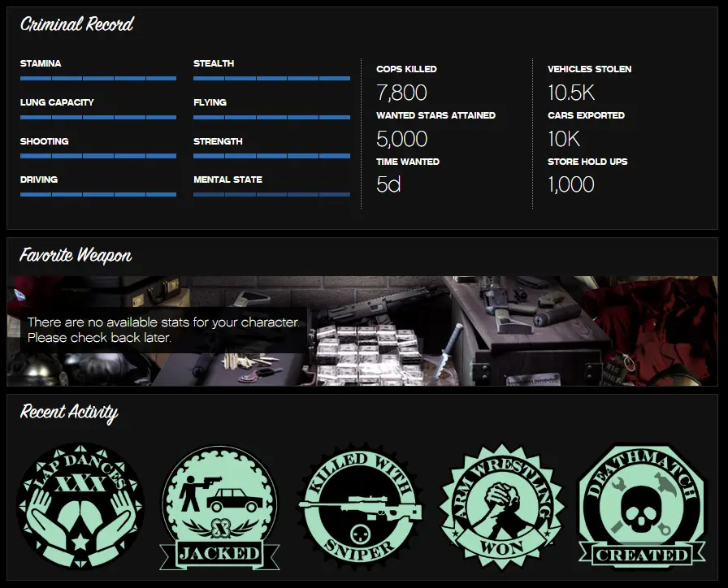Click the Stealth skill bar

[x=271, y=78]
